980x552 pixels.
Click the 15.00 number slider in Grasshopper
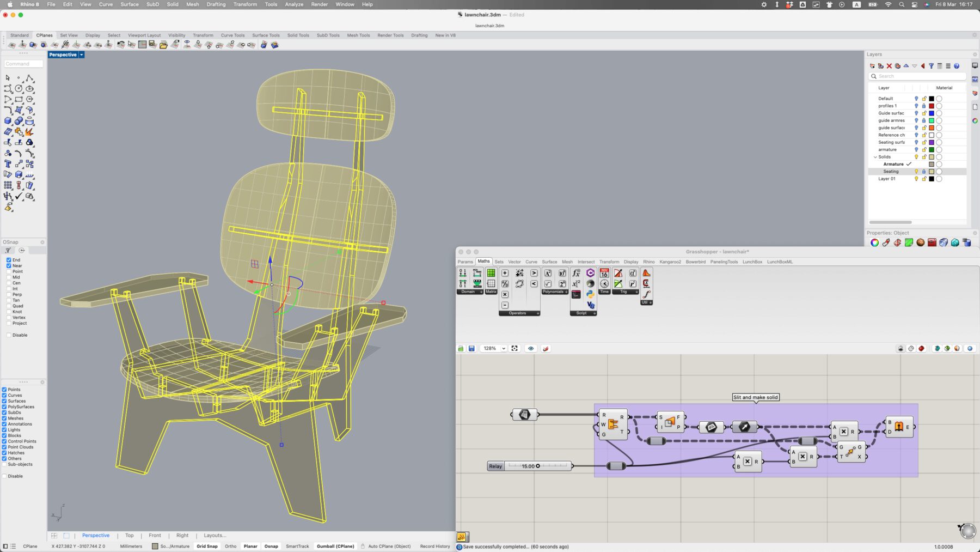[538, 466]
